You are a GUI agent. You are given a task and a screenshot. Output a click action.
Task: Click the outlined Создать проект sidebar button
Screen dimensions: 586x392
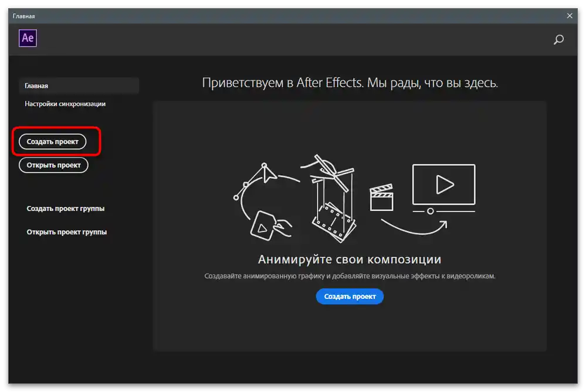point(52,141)
